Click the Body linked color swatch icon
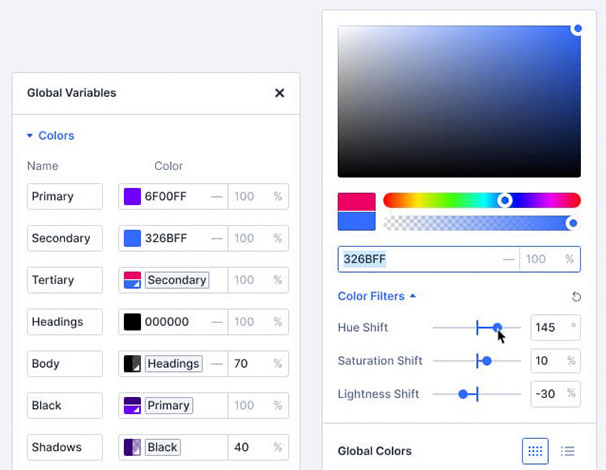The height and width of the screenshot is (470, 606). point(132,364)
